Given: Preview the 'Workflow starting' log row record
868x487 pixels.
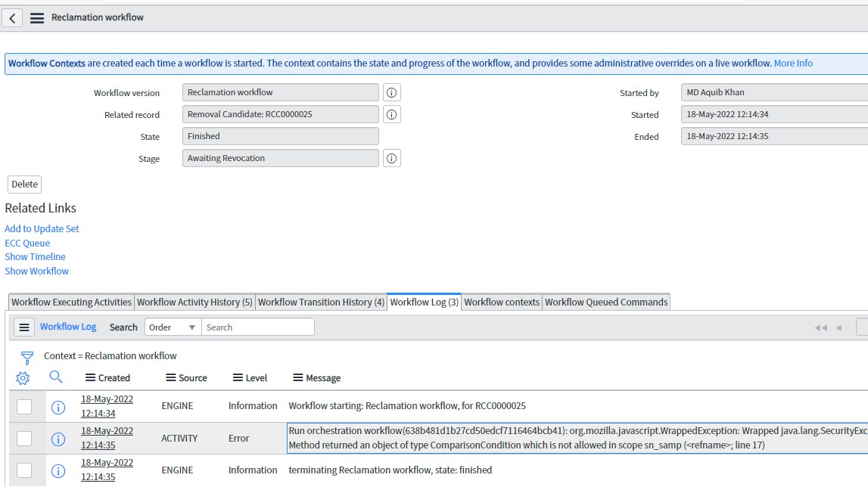Looking at the screenshot, I should [x=58, y=408].
